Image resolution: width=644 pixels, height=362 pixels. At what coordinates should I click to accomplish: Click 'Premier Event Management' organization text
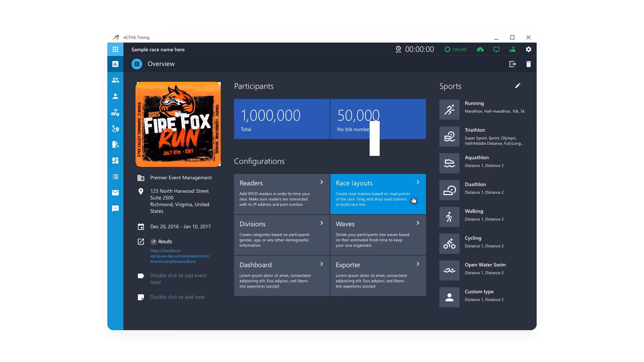181,178
